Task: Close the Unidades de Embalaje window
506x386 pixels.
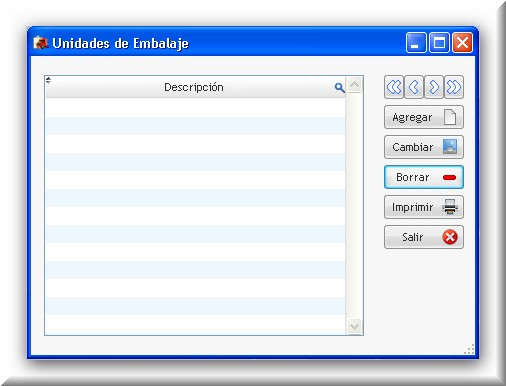Action: point(462,43)
